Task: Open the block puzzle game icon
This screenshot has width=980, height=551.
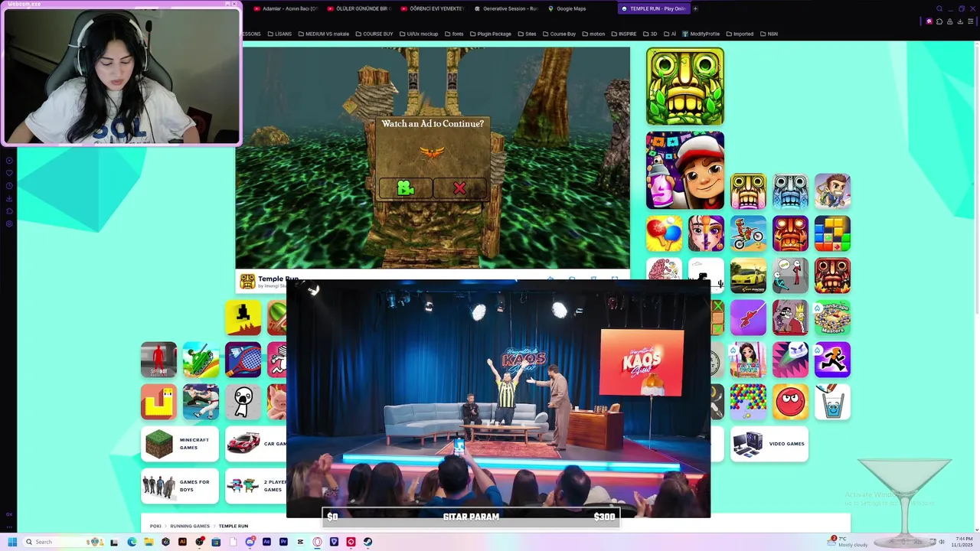Action: coord(832,233)
